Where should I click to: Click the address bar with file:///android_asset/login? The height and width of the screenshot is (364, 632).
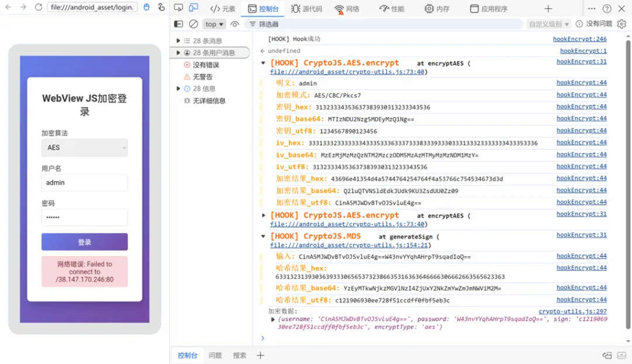point(92,7)
